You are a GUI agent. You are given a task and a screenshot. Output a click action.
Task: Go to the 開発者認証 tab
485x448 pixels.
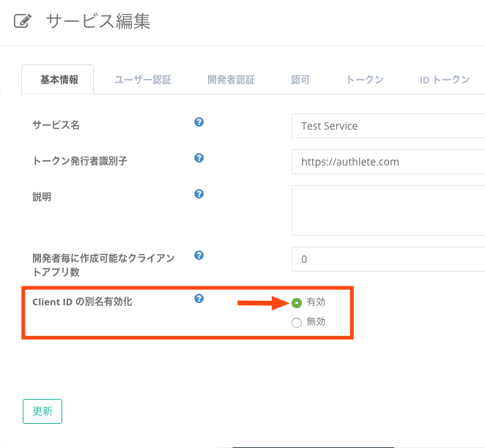click(x=231, y=80)
